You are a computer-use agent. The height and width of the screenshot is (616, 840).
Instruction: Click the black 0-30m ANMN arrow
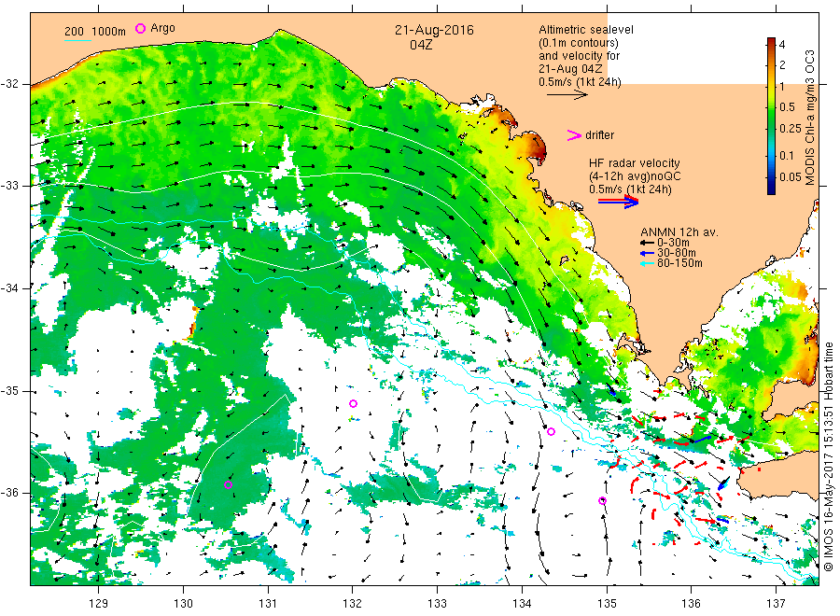click(647, 243)
